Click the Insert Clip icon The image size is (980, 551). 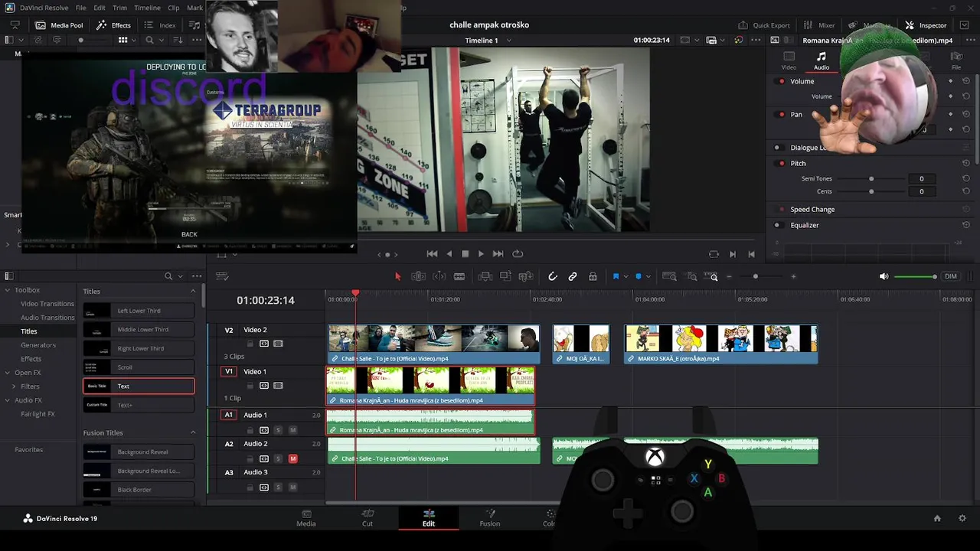pos(485,276)
